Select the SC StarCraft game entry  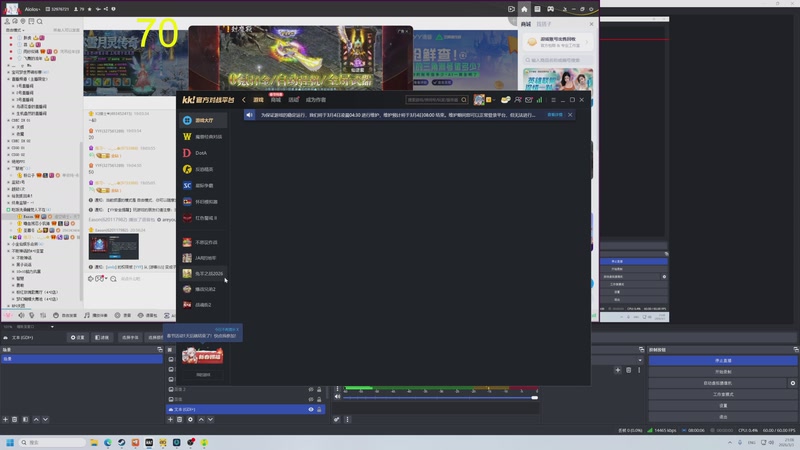pyautogui.click(x=203, y=186)
